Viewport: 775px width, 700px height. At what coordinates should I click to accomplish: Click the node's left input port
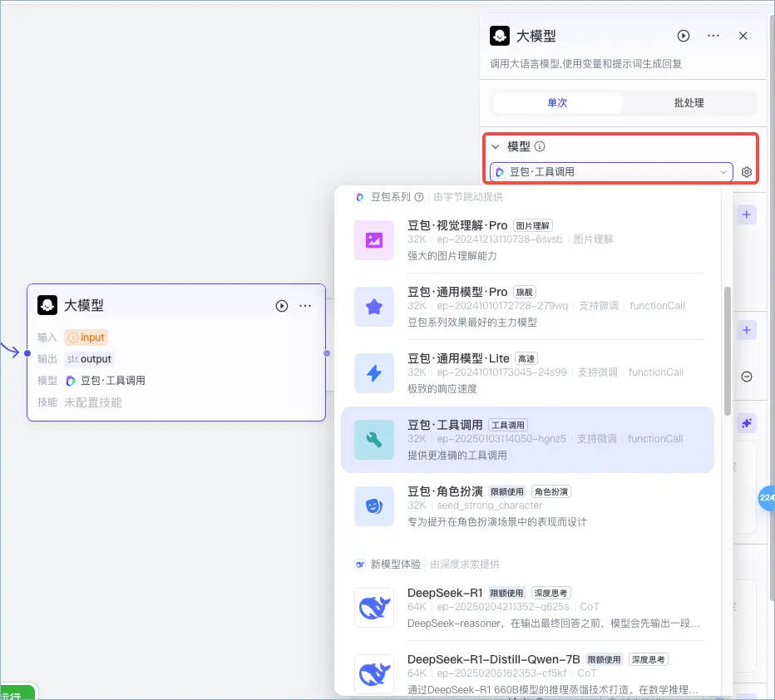27,353
